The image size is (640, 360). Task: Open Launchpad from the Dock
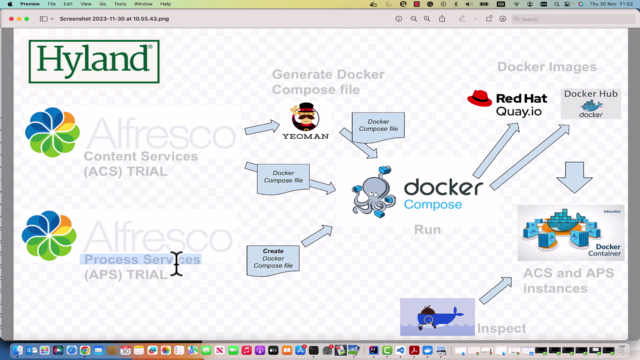[44, 350]
